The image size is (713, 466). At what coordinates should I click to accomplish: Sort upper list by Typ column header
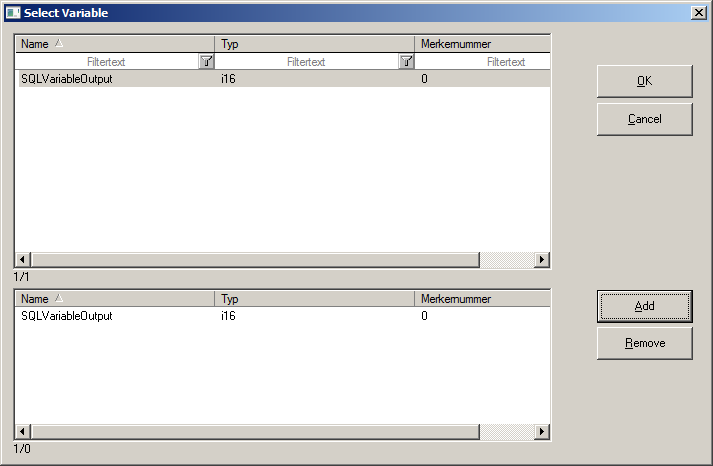[x=314, y=44]
